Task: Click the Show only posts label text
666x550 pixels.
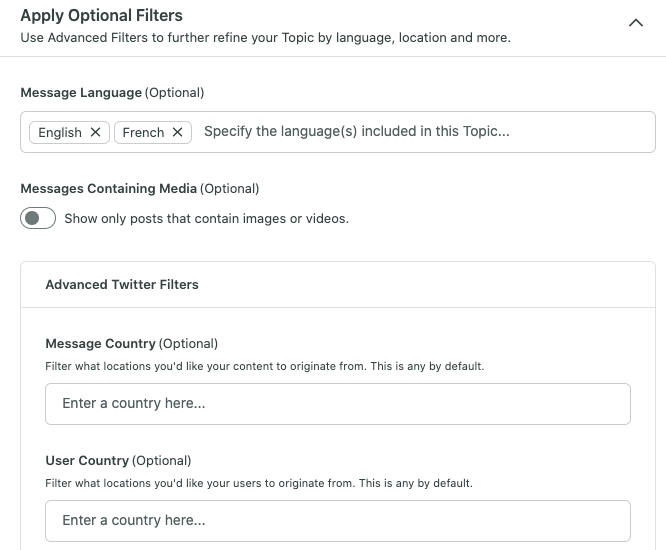Action: [206, 218]
